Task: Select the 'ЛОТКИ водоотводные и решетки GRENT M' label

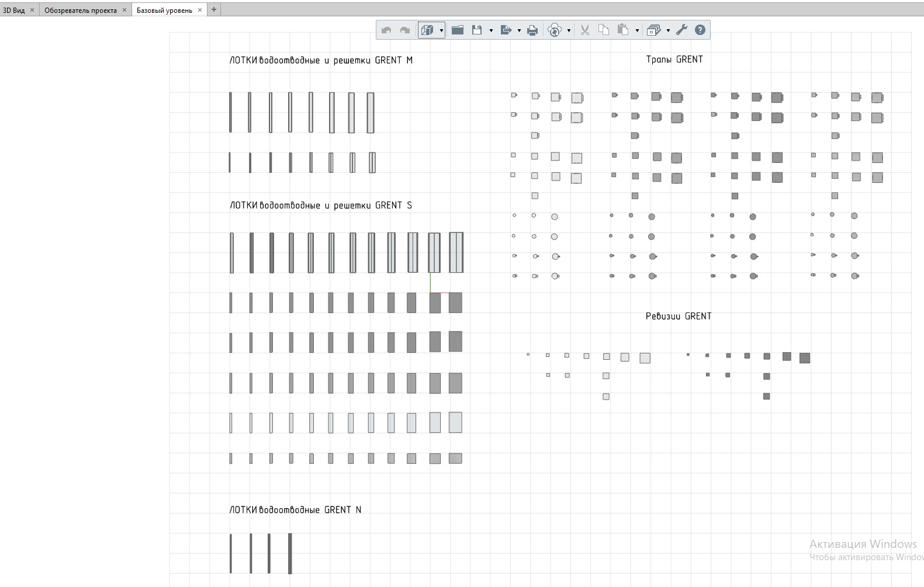Action: [321, 60]
